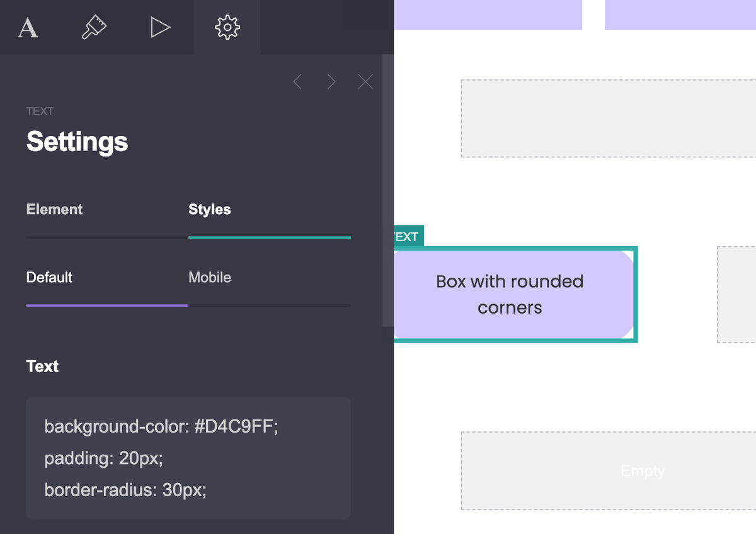Switch to the Mobile breakpoint tab
The width and height of the screenshot is (756, 534).
coord(210,277)
